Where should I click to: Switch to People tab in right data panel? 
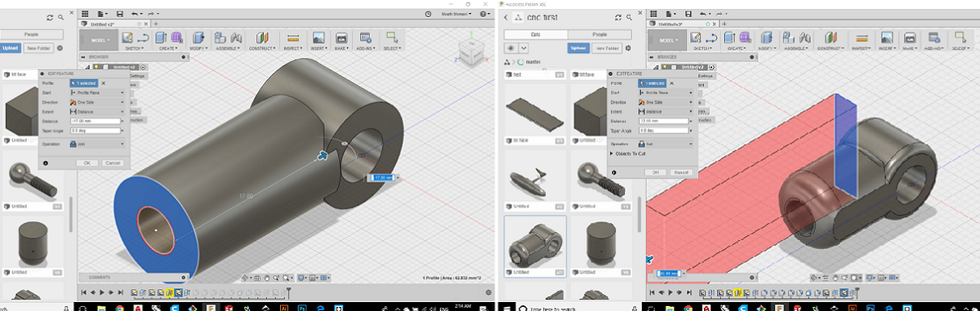(599, 33)
